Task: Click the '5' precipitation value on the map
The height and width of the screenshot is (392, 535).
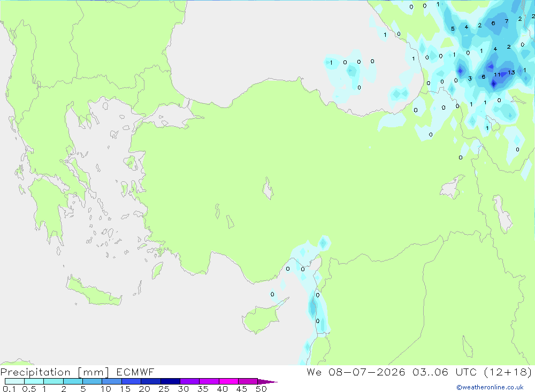Action: pos(453,29)
